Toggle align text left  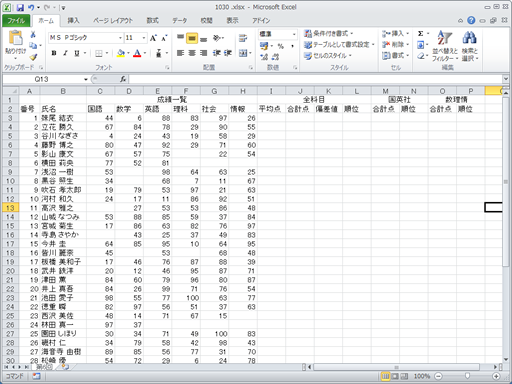coord(180,53)
